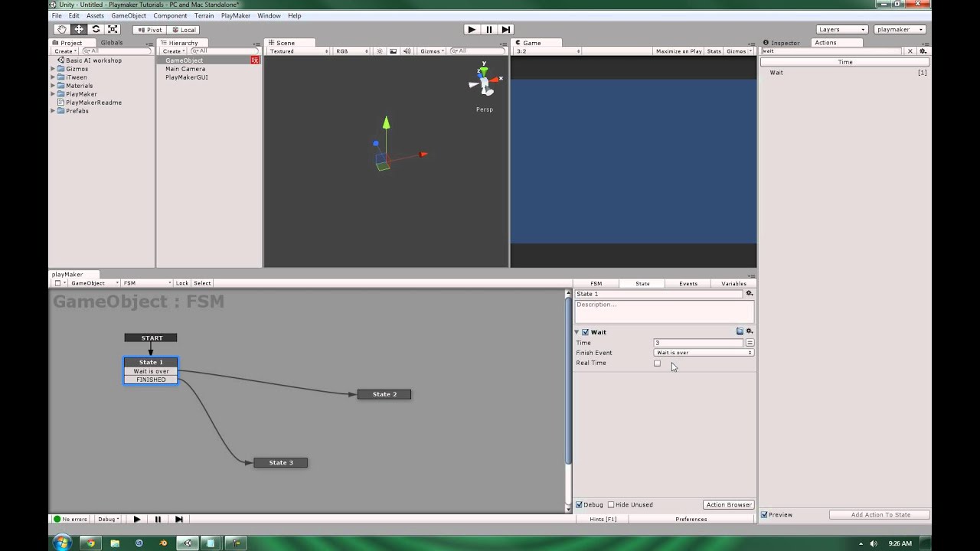Image resolution: width=980 pixels, height=551 pixels.
Task: Open the playmaker layout dropdown
Action: click(900, 29)
